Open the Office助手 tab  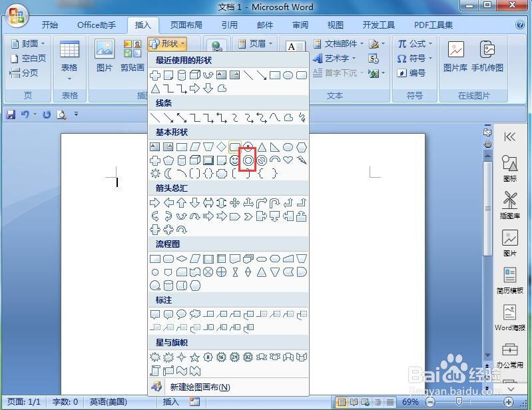(97, 25)
